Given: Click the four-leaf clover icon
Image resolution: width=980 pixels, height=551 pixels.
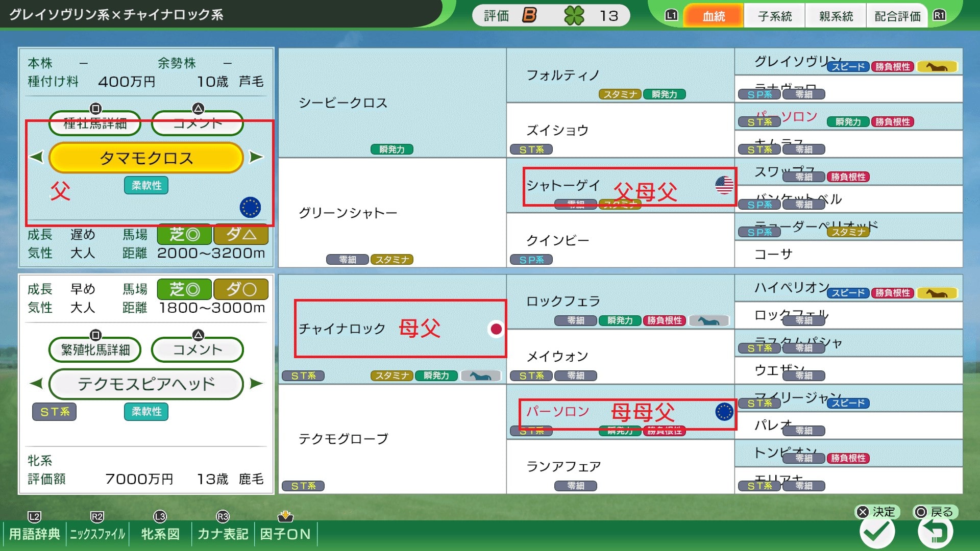Looking at the screenshot, I should point(574,16).
